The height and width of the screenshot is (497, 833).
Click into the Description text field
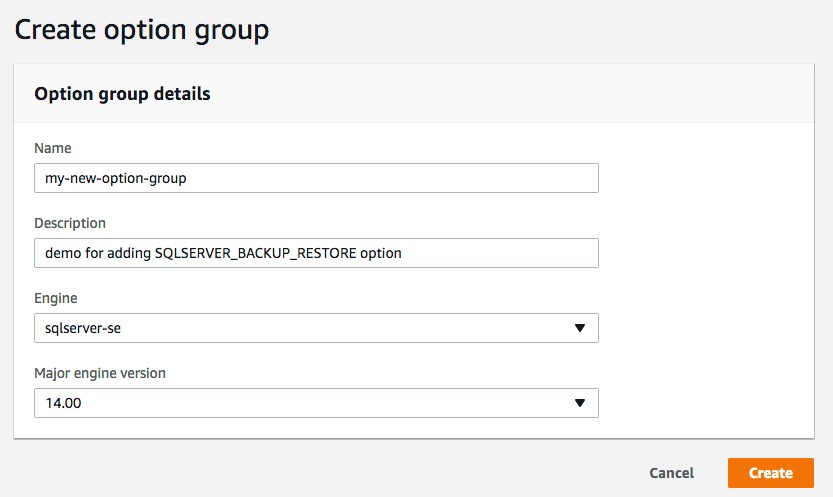[x=500, y=253]
